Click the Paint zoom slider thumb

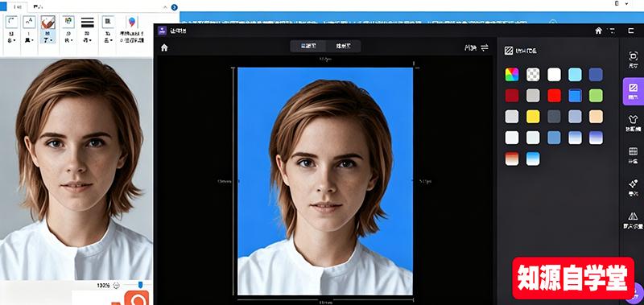pyautogui.click(x=140, y=284)
